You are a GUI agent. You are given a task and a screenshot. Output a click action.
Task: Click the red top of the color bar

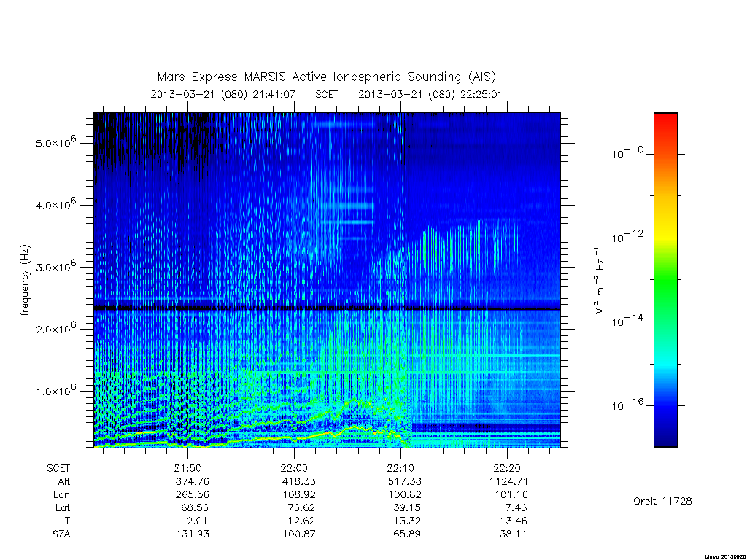tap(665, 122)
